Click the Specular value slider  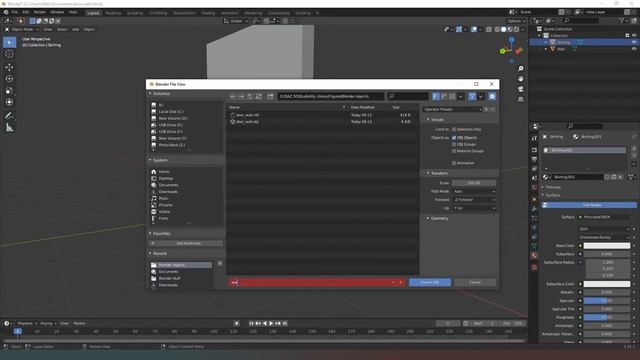pyautogui.click(x=607, y=301)
